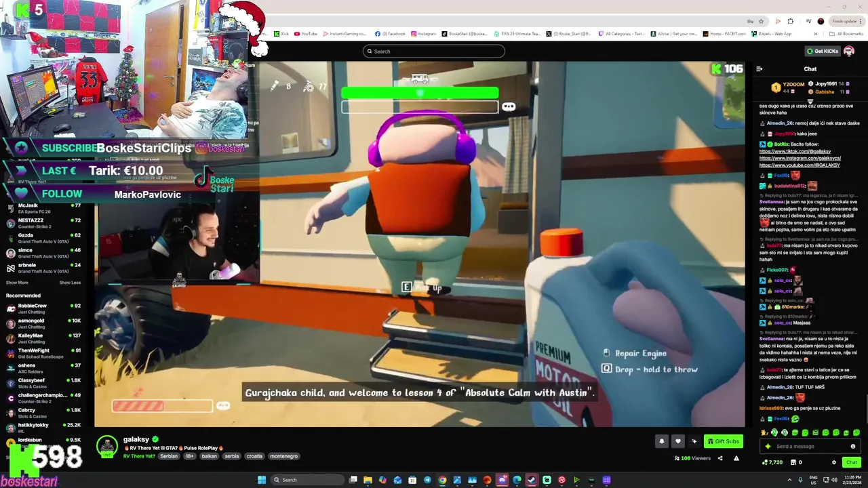Viewport: 868px width, 488px height.
Task: Click the Windows Start button
Action: pyautogui.click(x=262, y=480)
